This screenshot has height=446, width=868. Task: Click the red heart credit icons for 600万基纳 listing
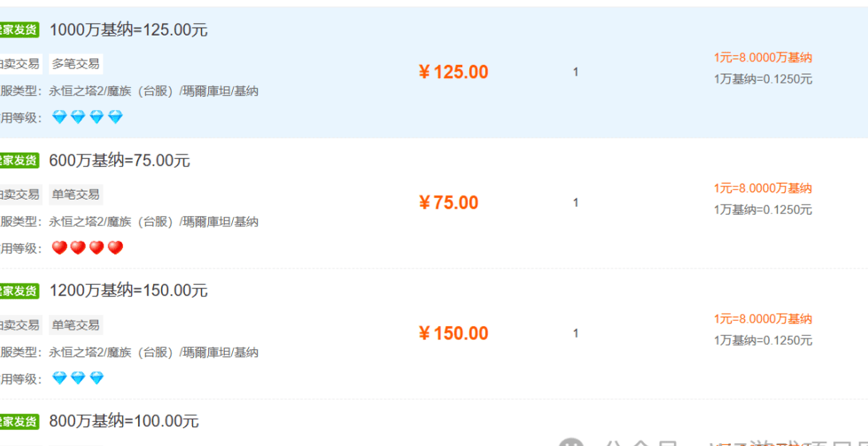tap(88, 248)
